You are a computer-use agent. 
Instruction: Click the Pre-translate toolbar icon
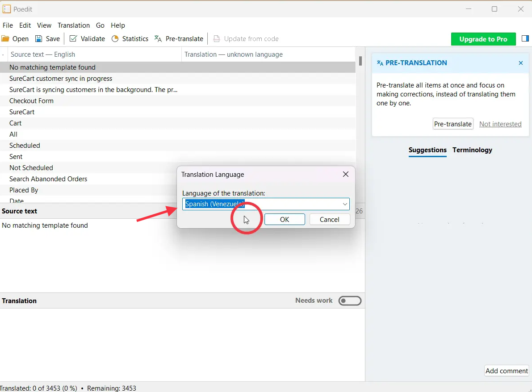click(x=158, y=39)
